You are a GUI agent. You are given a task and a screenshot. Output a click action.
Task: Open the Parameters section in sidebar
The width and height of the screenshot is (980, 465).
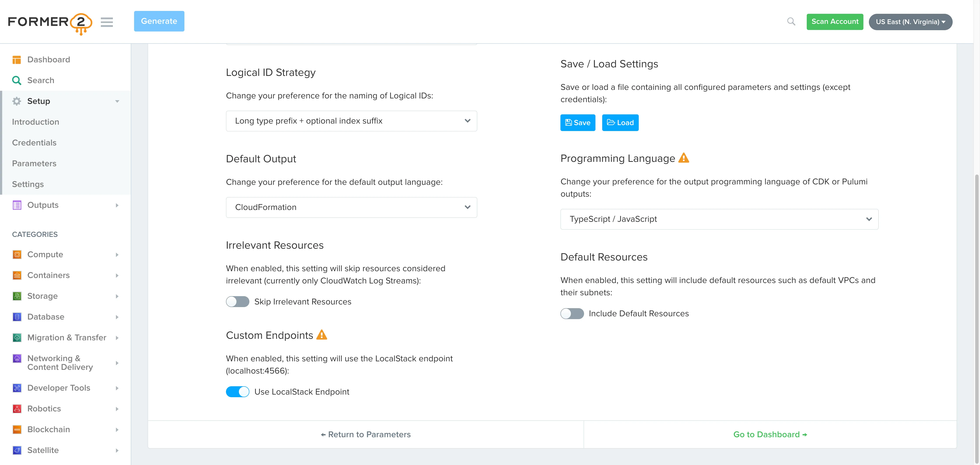tap(34, 163)
